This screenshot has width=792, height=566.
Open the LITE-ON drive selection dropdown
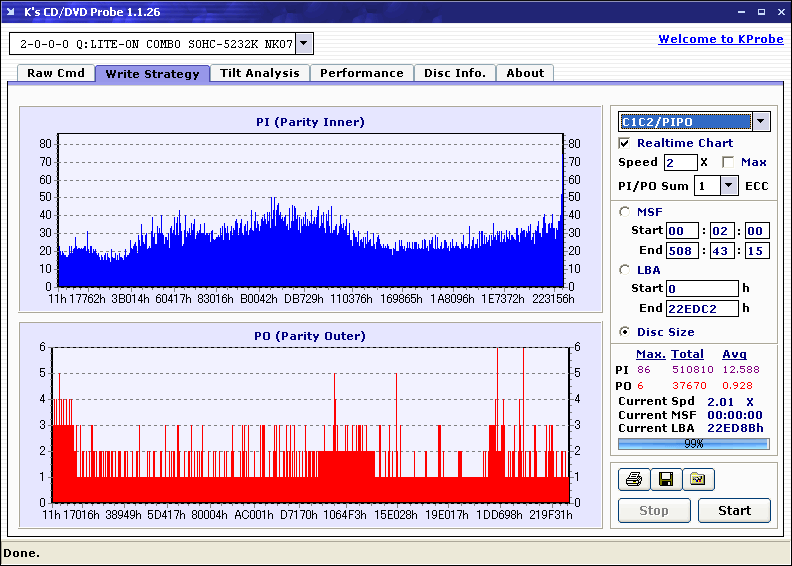pyautogui.click(x=304, y=44)
